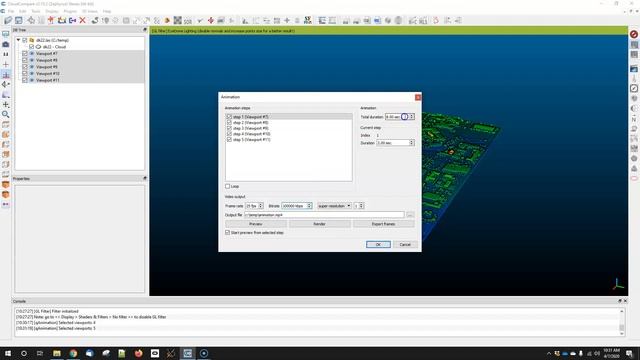This screenshot has width=640, height=360.
Task: Click the Properties panel float button
Action: point(144,178)
